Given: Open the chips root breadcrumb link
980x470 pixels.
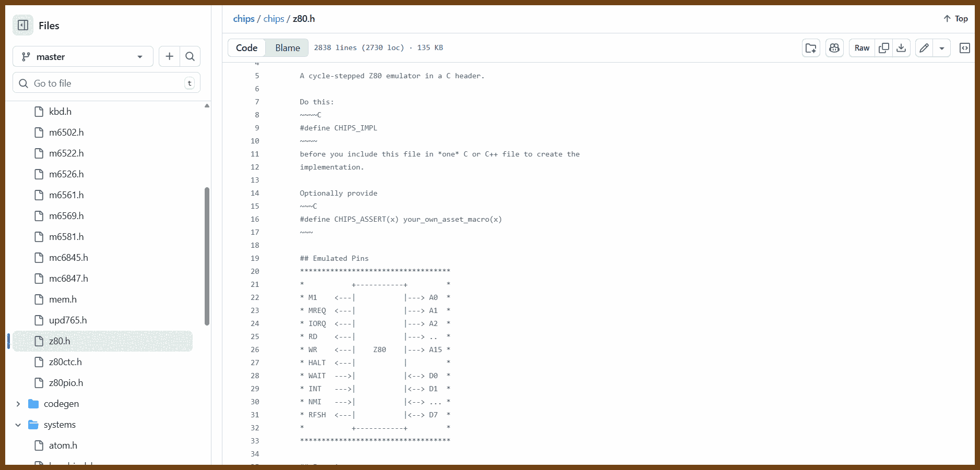Looking at the screenshot, I should point(243,19).
